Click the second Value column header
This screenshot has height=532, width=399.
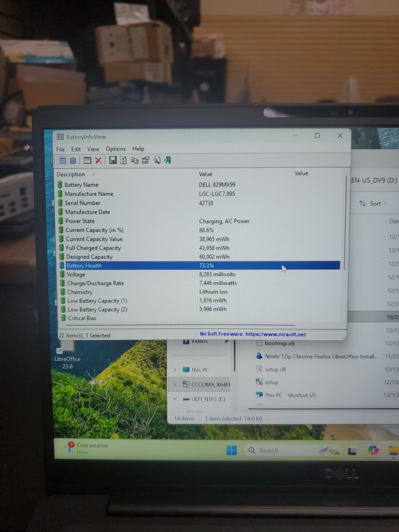point(301,173)
